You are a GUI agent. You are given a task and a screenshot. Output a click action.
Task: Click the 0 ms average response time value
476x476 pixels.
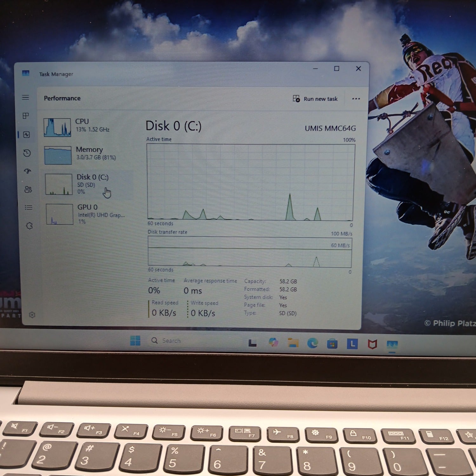coord(193,291)
